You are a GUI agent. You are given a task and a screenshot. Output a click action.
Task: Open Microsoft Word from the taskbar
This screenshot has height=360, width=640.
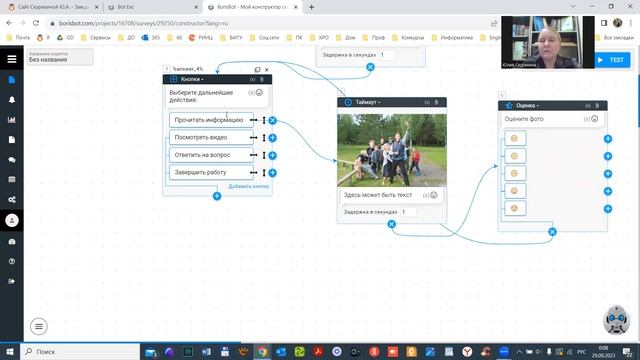[206, 351]
